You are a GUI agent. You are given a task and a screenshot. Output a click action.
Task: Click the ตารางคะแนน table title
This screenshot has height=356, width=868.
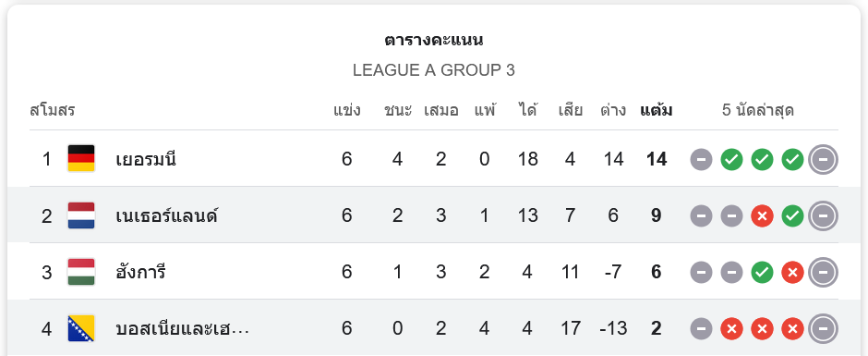click(434, 41)
